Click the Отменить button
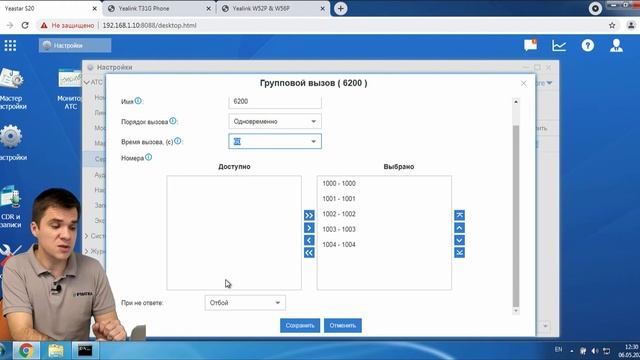Image resolution: width=640 pixels, height=360 pixels. pyautogui.click(x=343, y=325)
